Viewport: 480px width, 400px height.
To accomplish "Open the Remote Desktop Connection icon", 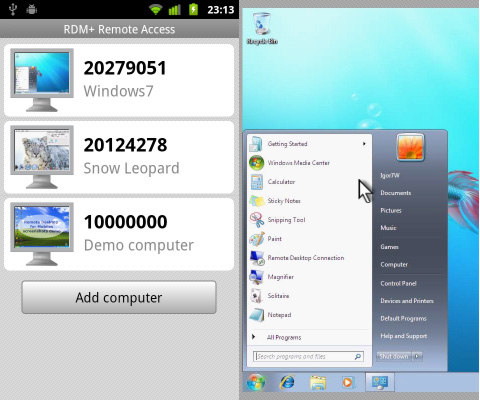I will pos(257,258).
